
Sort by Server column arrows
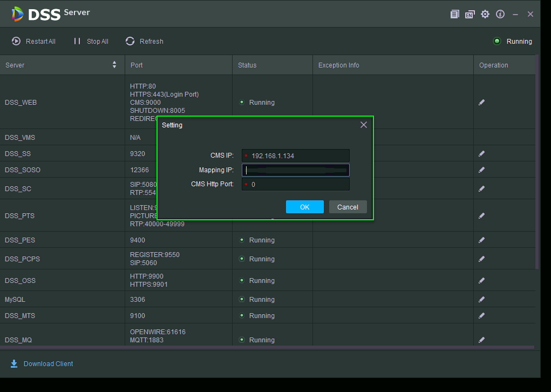(x=114, y=65)
